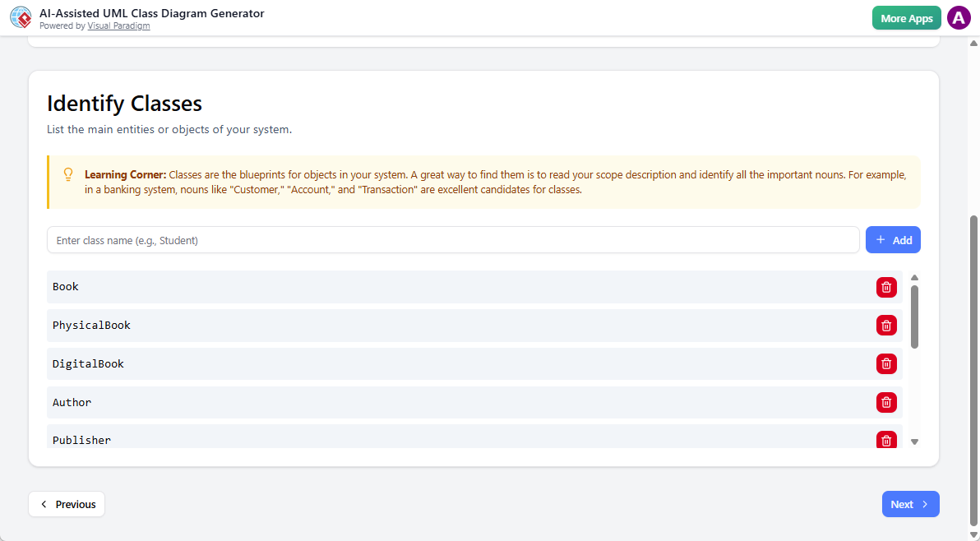Click the Visual Paradigm logo icon
This screenshot has width=980, height=541.
click(x=21, y=16)
